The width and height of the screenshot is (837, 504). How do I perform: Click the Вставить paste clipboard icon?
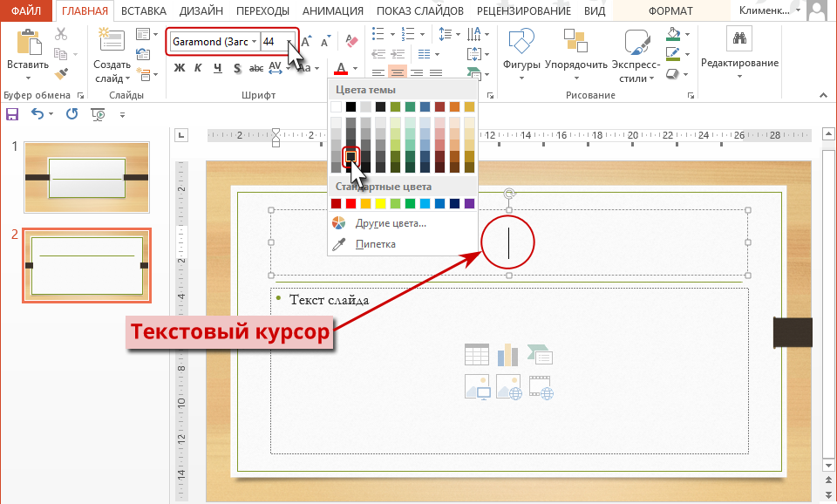[x=28, y=42]
